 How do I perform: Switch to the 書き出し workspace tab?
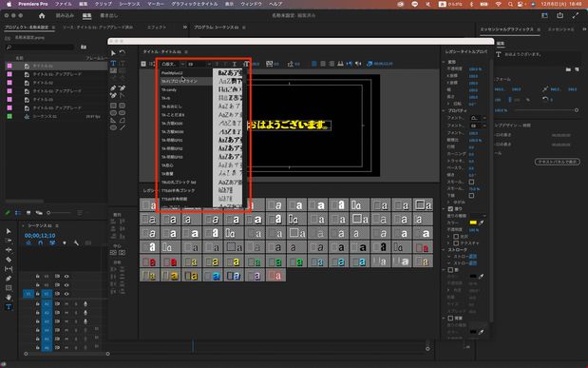(108, 15)
